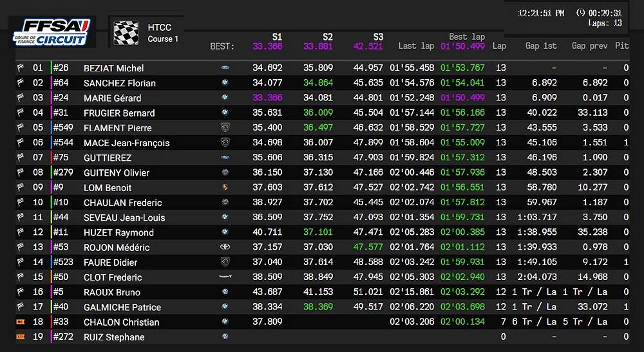The height and width of the screenshot is (352, 644).
Task: Open driver MARIE Gérard's entry
Action: (112, 98)
